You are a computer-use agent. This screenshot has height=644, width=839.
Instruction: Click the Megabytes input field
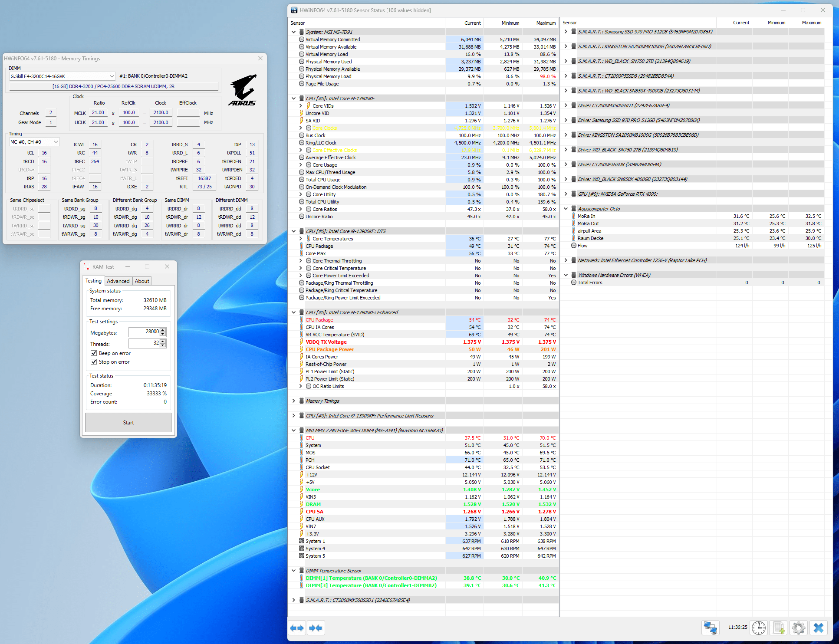(145, 332)
